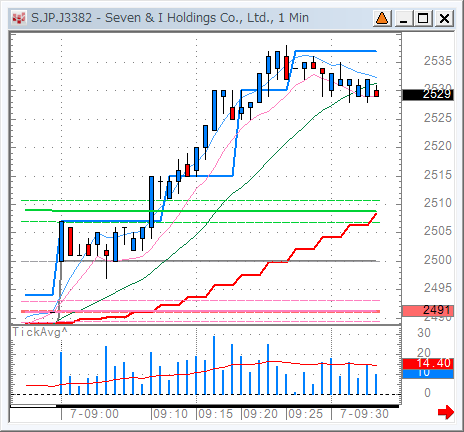Click the 2515 price axis label
The height and width of the screenshot is (432, 464).
(x=438, y=175)
